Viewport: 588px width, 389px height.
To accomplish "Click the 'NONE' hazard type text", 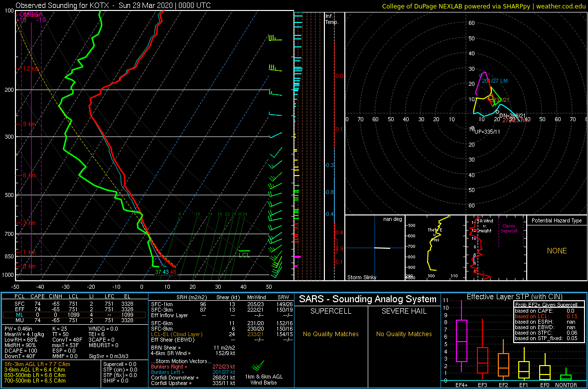I will [x=557, y=251].
